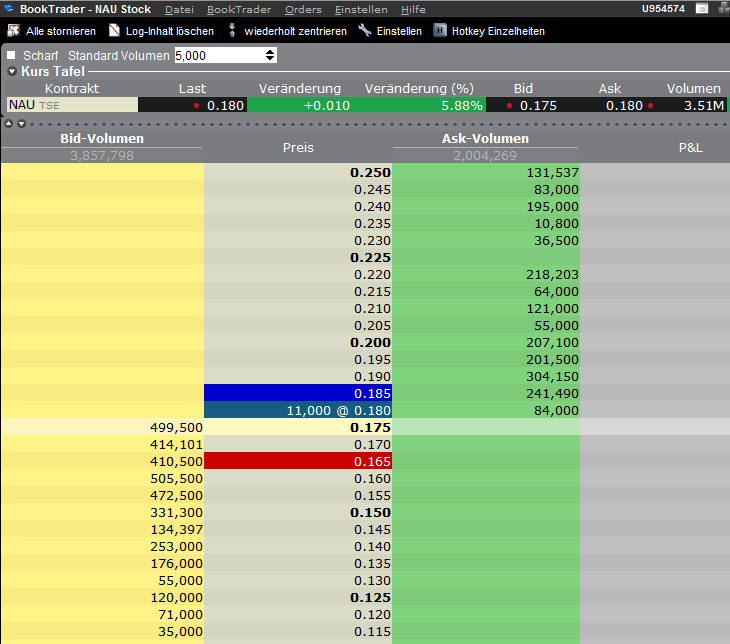Open the Datei menu
The image size is (730, 644).
point(179,9)
